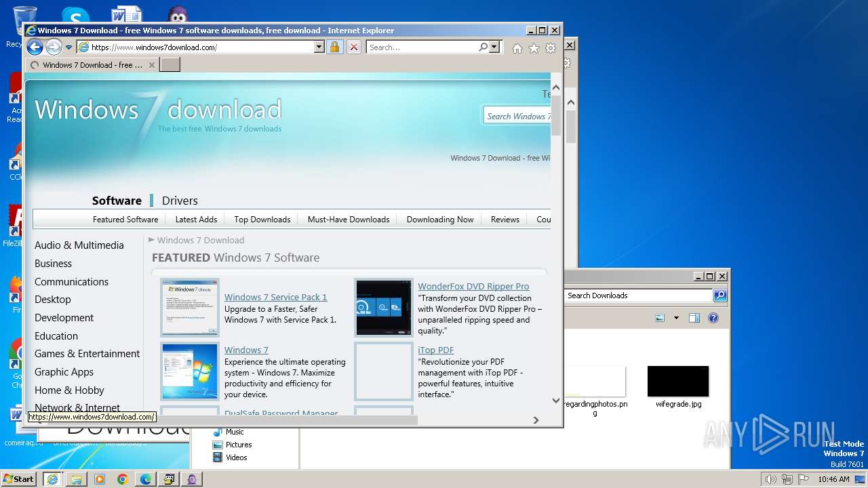Open WonderFox DVD Ripper Pro link
The width and height of the screenshot is (868, 488).
click(473, 287)
